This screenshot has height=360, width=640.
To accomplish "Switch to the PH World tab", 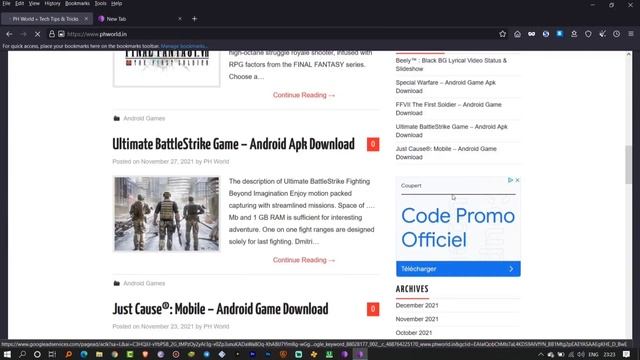I will pyautogui.click(x=46, y=19).
